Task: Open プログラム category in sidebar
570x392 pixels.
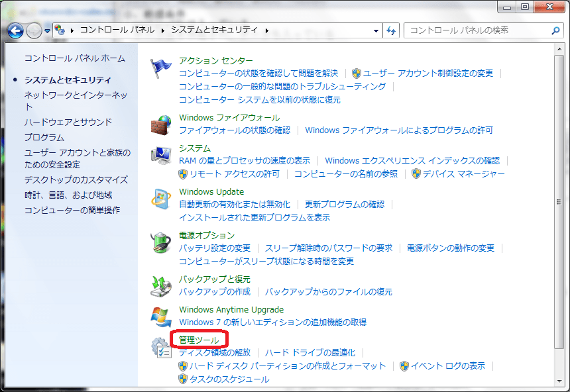Action: 44,137
